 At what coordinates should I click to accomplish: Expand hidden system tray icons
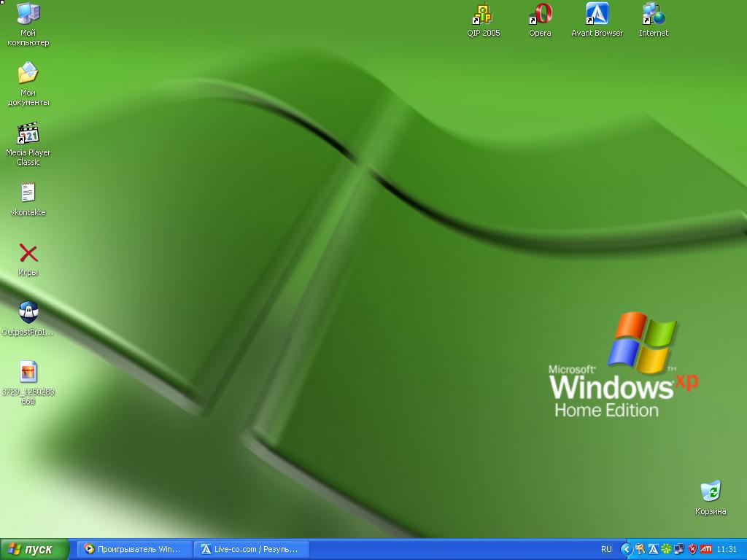[x=626, y=549]
